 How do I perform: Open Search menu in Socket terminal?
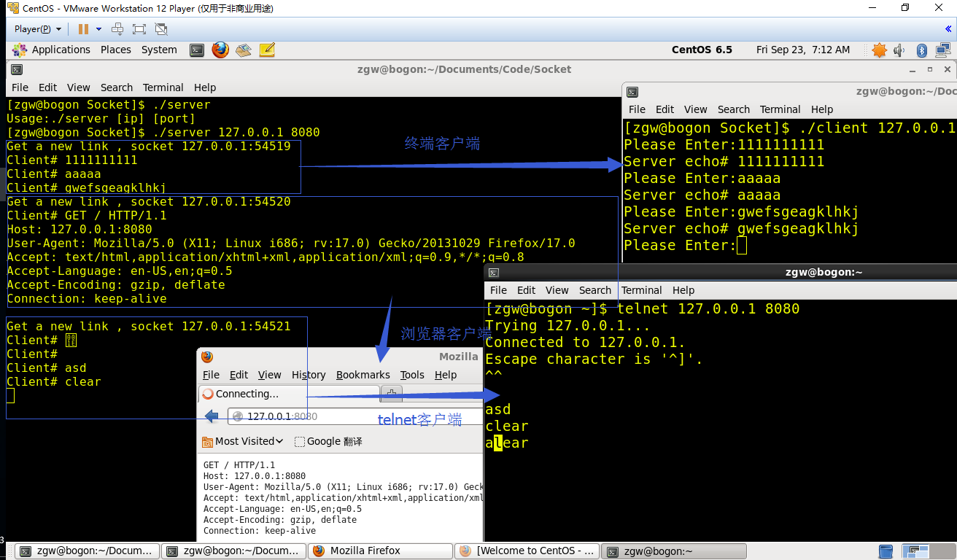pyautogui.click(x=117, y=87)
